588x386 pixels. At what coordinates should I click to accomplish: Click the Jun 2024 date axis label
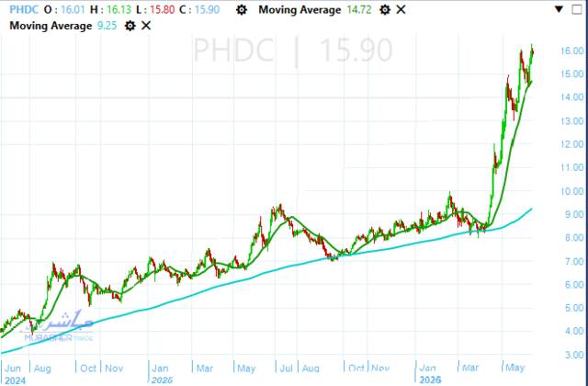point(15,374)
